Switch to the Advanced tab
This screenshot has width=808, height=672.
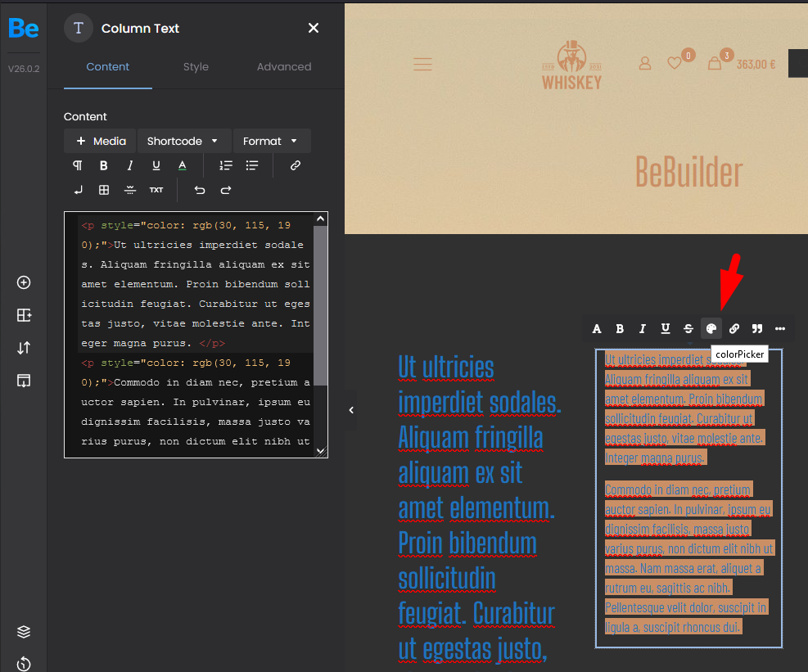click(x=283, y=67)
